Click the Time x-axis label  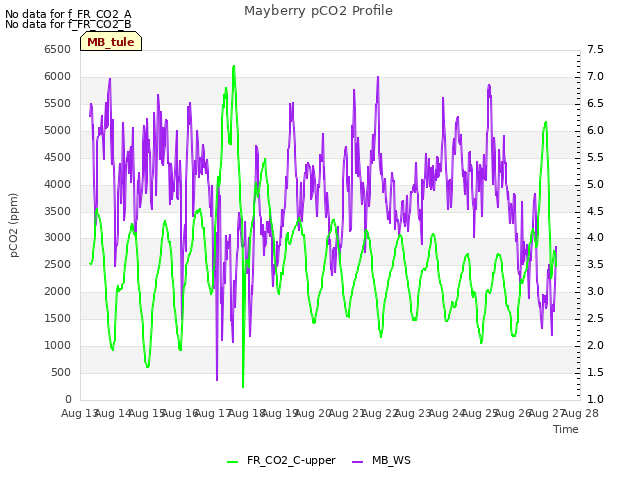point(566,429)
